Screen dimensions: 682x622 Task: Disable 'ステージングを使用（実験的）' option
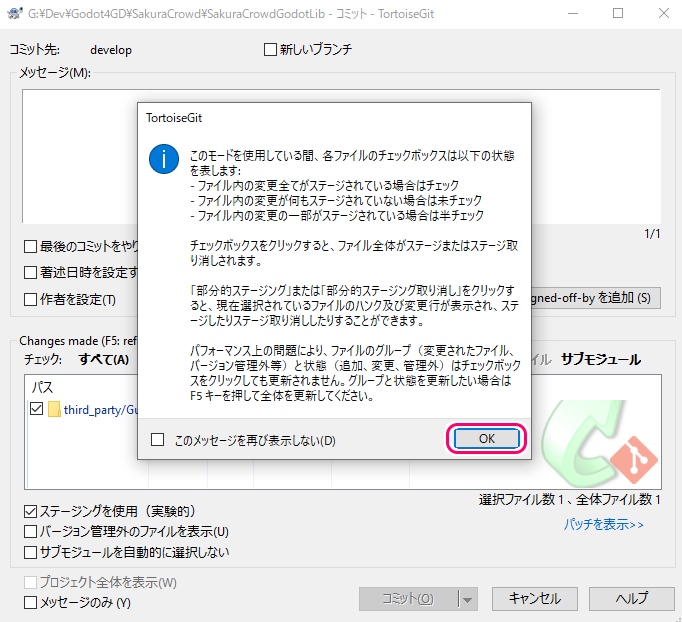[30, 512]
